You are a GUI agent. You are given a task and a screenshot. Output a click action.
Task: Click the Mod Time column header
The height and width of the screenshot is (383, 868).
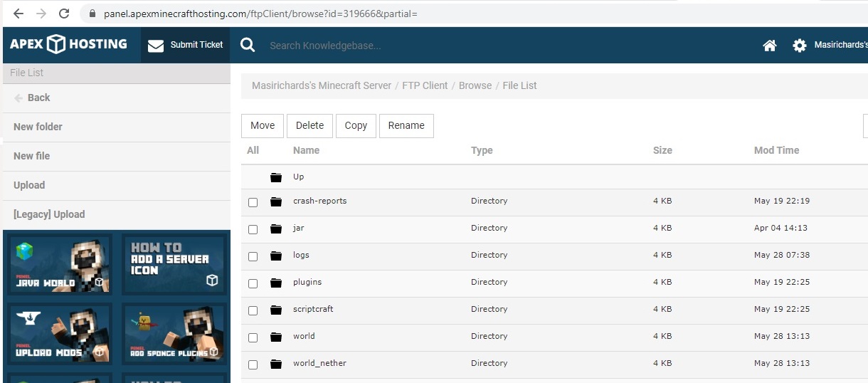click(x=776, y=150)
